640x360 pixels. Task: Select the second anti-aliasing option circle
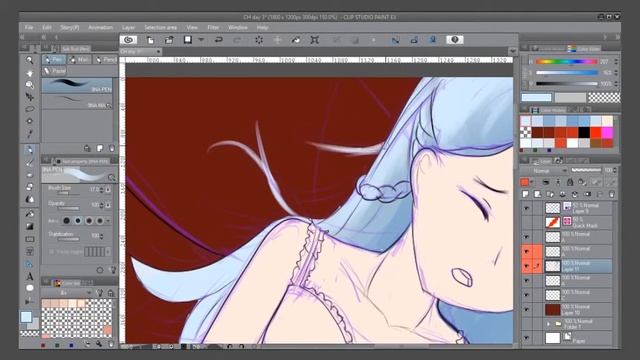pyautogui.click(x=78, y=220)
